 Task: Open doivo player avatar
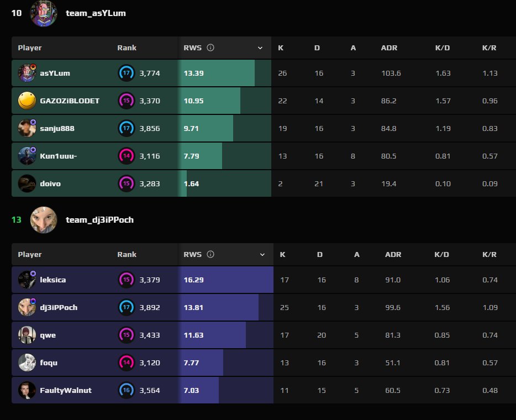27,183
